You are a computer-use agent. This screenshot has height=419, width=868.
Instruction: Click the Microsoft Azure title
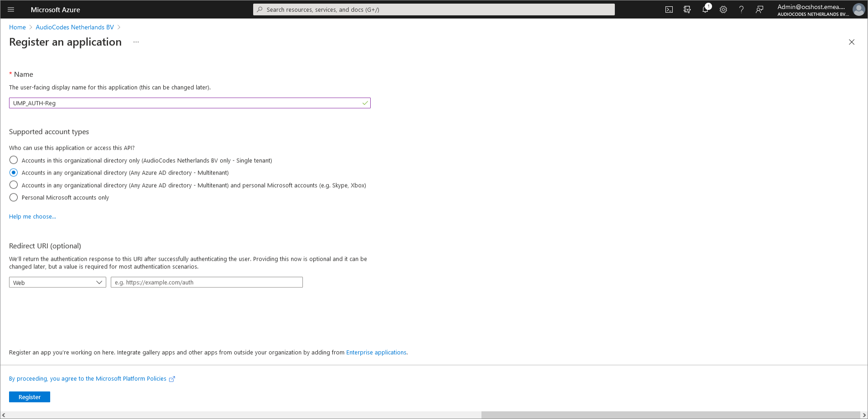(55, 9)
